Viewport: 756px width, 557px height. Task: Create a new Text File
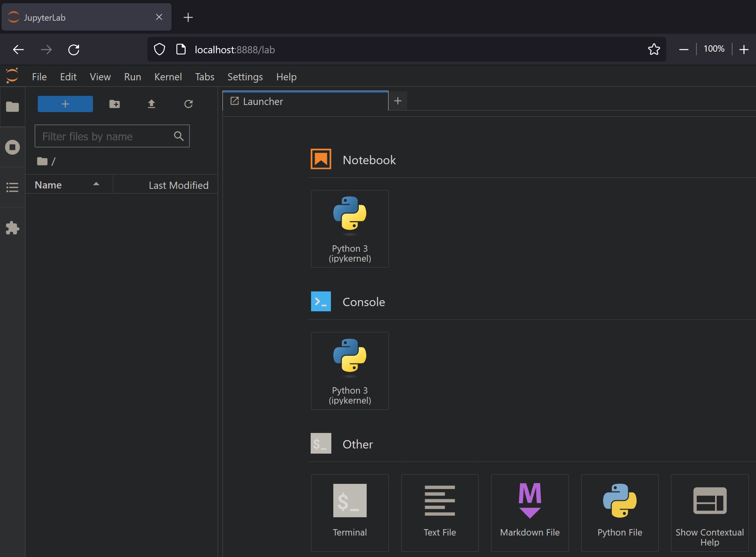[x=440, y=513]
